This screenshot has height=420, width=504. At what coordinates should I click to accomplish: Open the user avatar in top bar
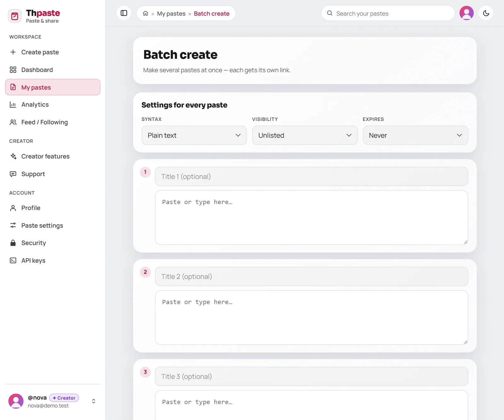click(467, 13)
